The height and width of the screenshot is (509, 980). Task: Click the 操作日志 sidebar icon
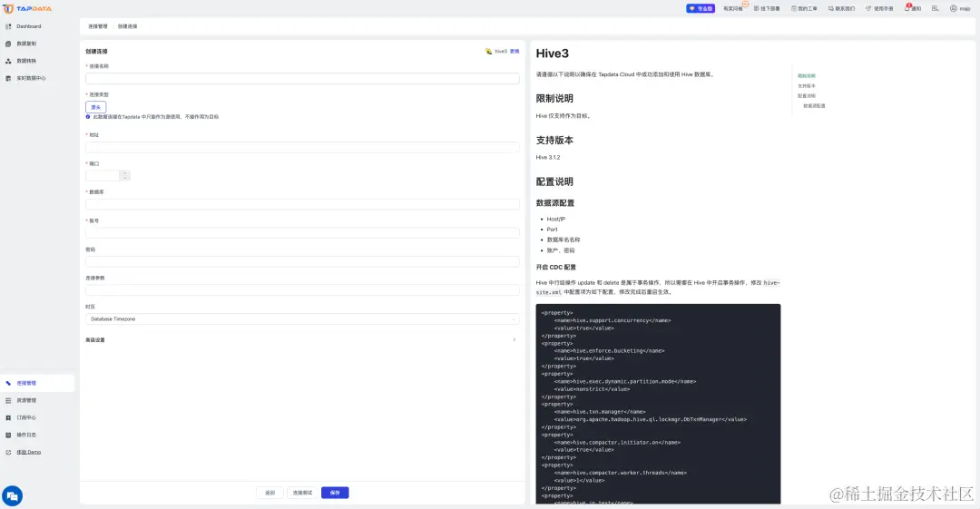[x=8, y=435]
